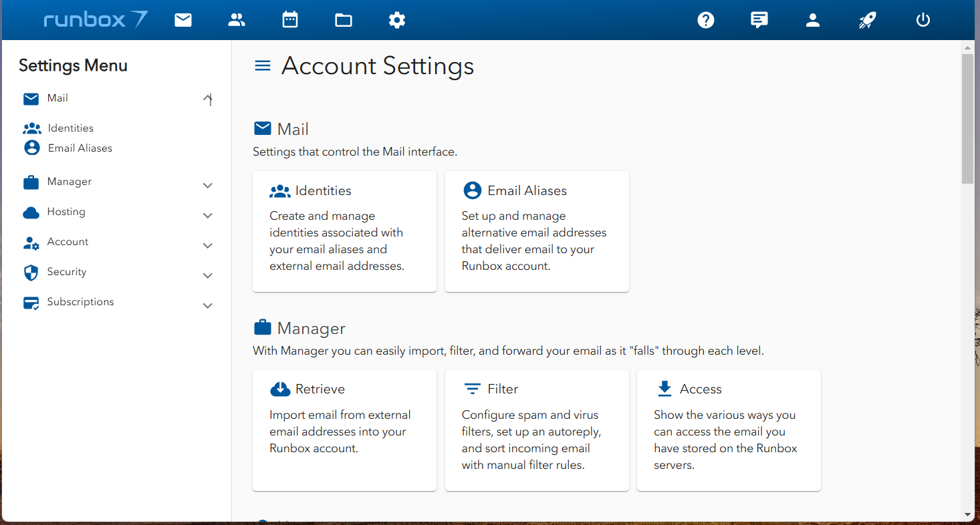Click the Manager briefcase icon in sidebar
The width and height of the screenshot is (980, 525).
[x=31, y=182]
